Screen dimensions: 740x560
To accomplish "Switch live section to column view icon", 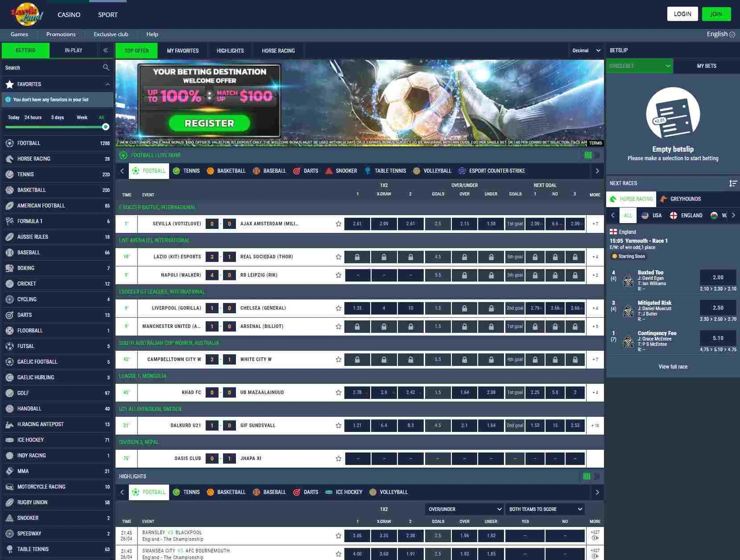I will 597,155.
